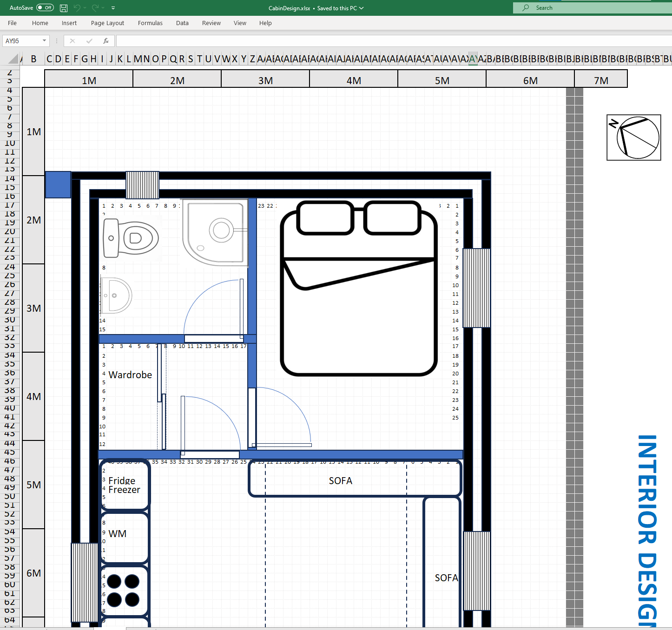Toggle the AutoSave switch
This screenshot has width=672, height=630.
(45, 8)
